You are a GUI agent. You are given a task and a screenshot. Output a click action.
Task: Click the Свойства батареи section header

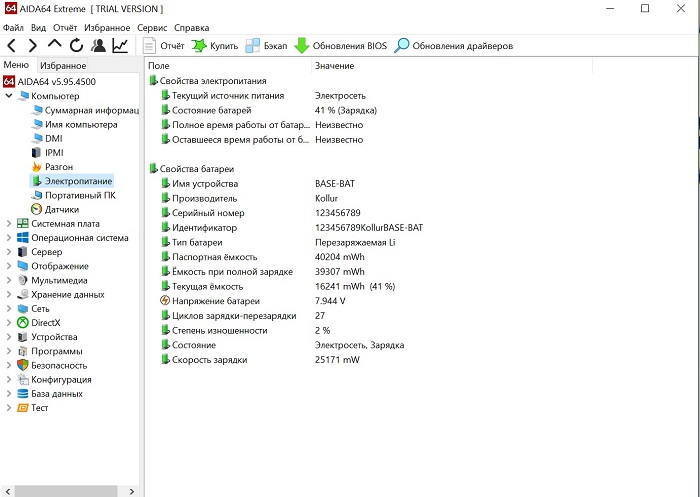click(x=192, y=169)
